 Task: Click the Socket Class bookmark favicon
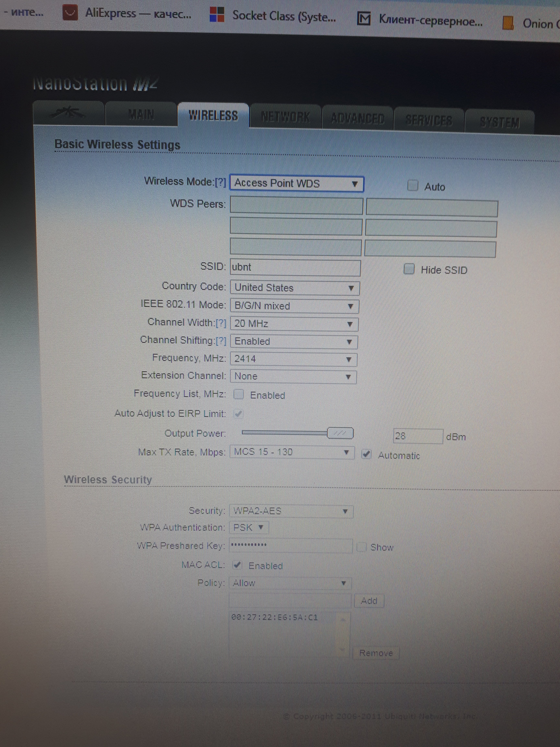217,15
